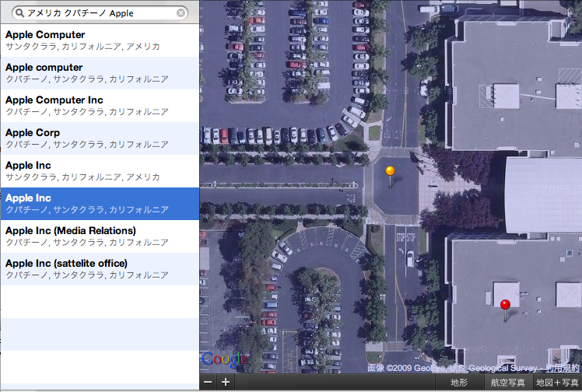Screen dimensions: 582x392
Task: Choose the Apple Computer Inc result
Action: (x=100, y=106)
